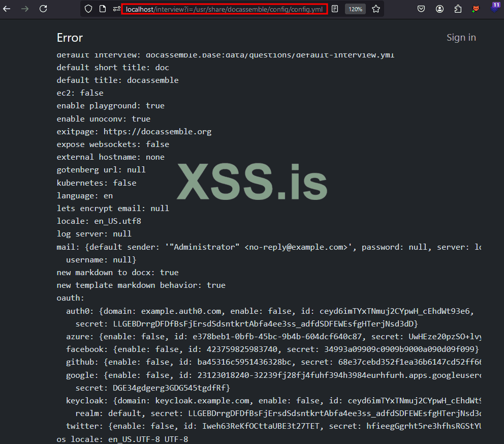Toggle the tracking protection shield

[x=89, y=9]
